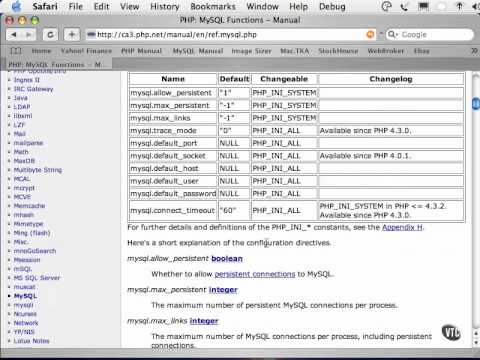
Task: Open the WebBroker bookmark
Action: click(x=386, y=51)
